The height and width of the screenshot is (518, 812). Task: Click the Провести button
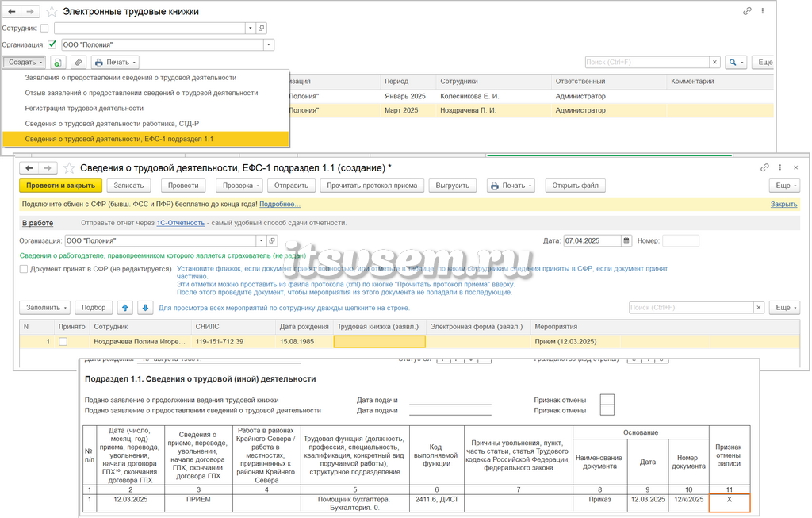(x=183, y=186)
